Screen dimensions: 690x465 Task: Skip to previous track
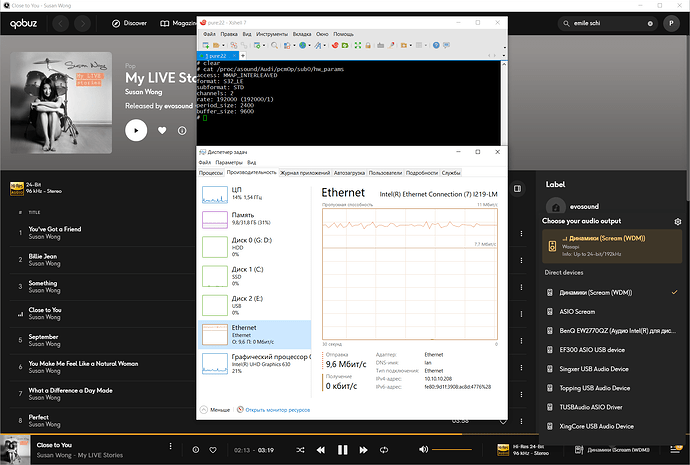[x=321, y=450]
